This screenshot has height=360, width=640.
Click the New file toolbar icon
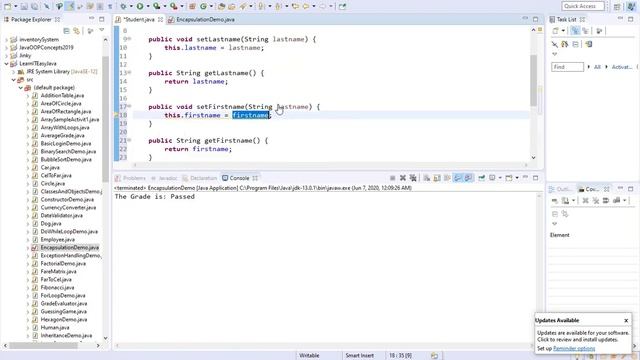click(x=7, y=7)
